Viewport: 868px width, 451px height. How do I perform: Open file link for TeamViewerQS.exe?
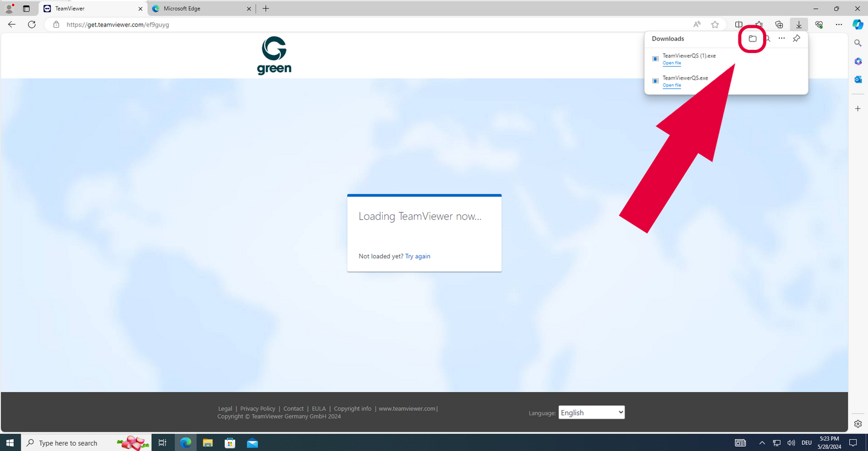point(671,86)
